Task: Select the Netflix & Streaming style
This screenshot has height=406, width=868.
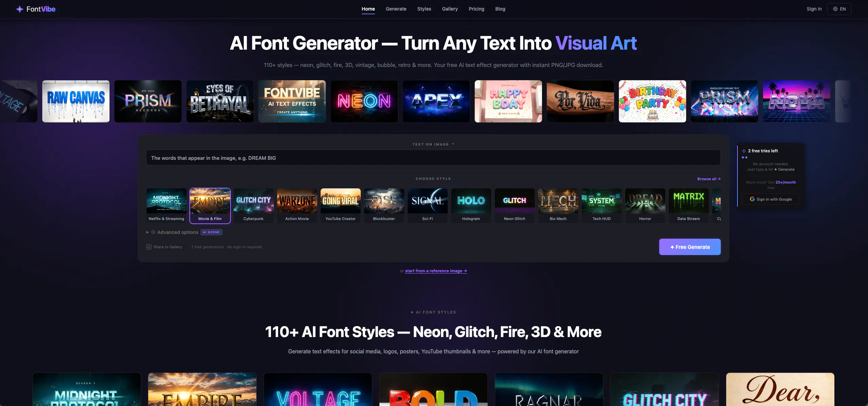Action: click(166, 206)
